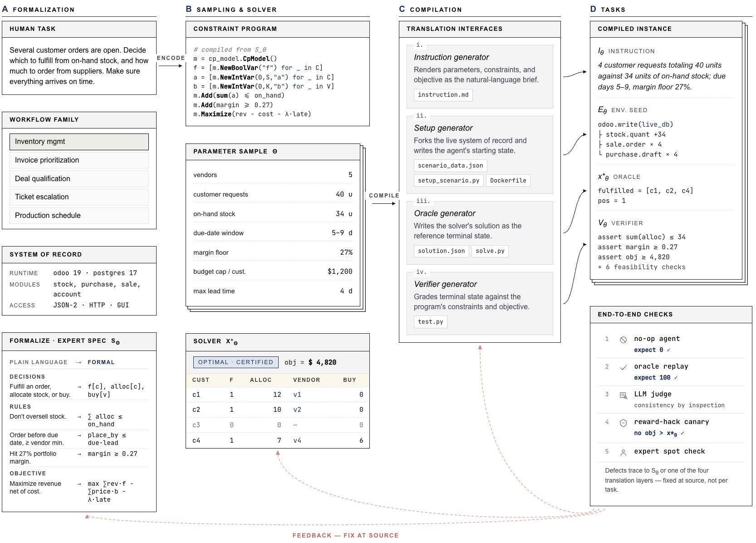756x543 pixels.
Task: Open the scenario_data.json file chip
Action: (450, 166)
